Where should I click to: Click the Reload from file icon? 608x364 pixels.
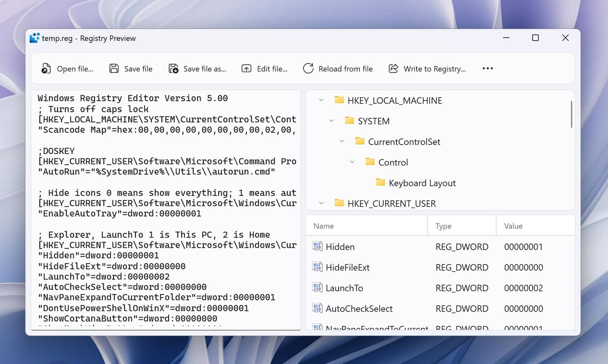click(308, 68)
